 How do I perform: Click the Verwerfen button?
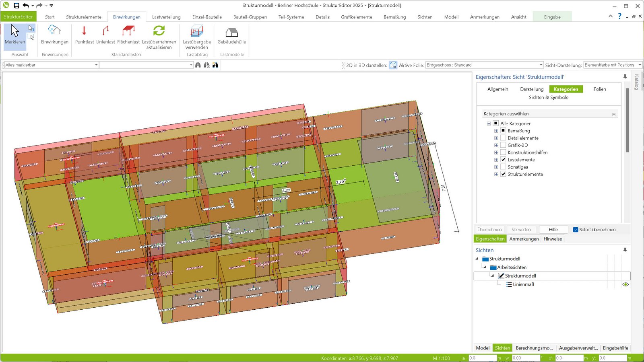coord(521,230)
